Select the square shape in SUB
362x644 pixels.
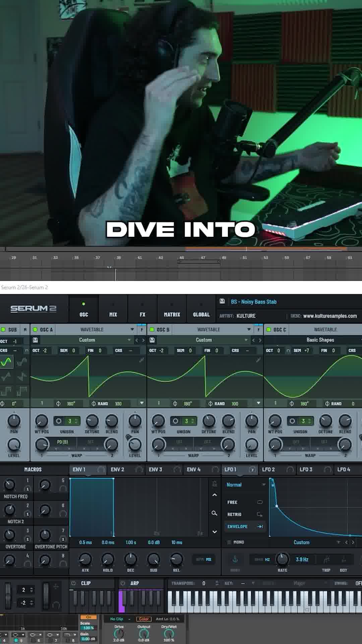(x=6, y=391)
